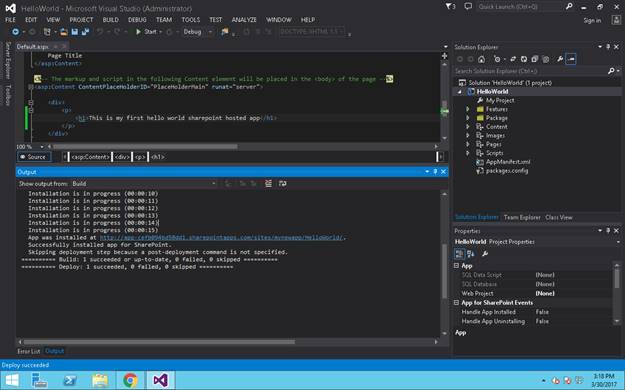Viewport: 625px width, 390px height.
Task: Open Chrome from the taskbar
Action: [x=130, y=380]
